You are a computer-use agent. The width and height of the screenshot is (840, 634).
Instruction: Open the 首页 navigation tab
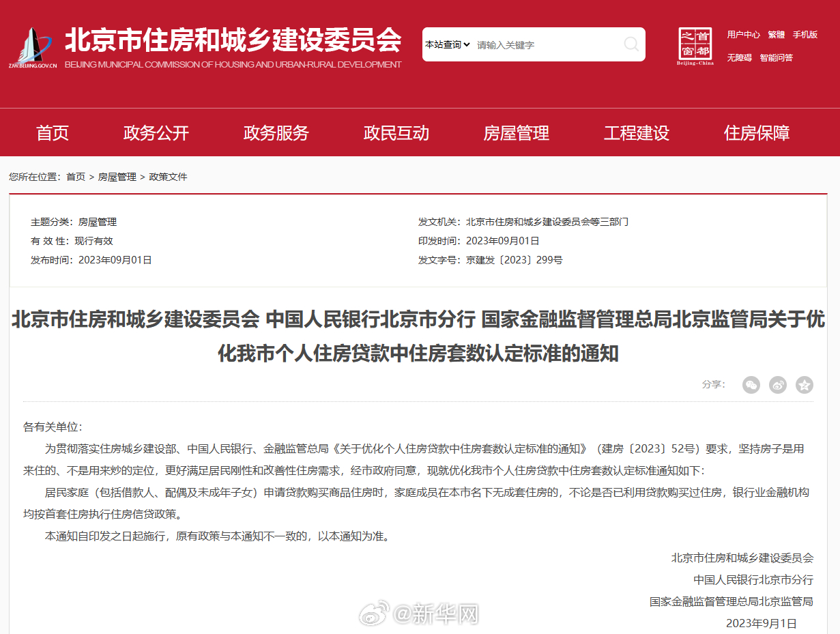tap(53, 133)
